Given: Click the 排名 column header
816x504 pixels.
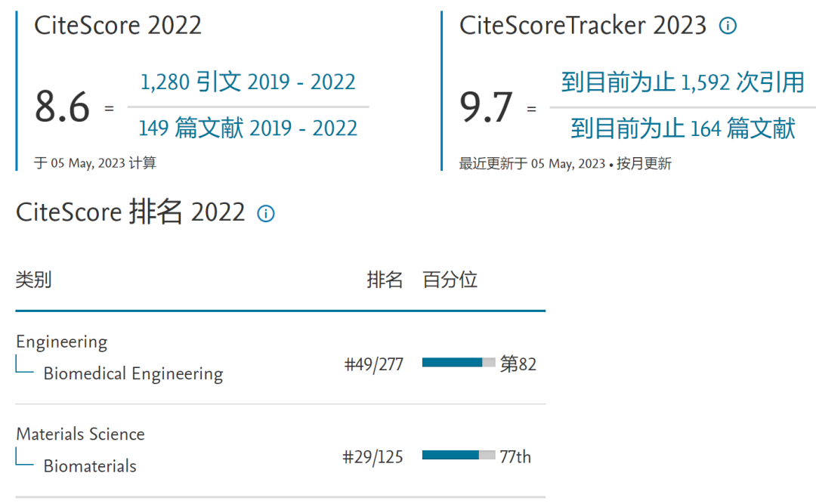Looking at the screenshot, I should tap(385, 280).
